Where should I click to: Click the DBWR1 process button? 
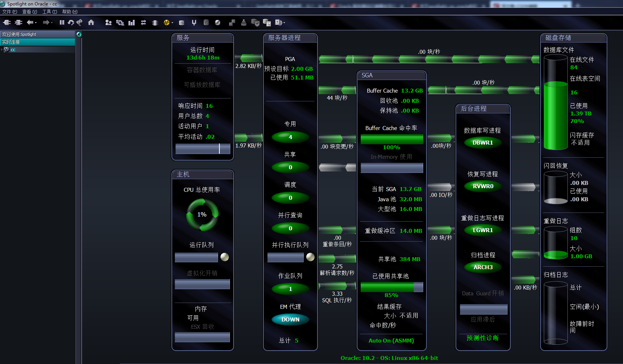[x=483, y=143]
